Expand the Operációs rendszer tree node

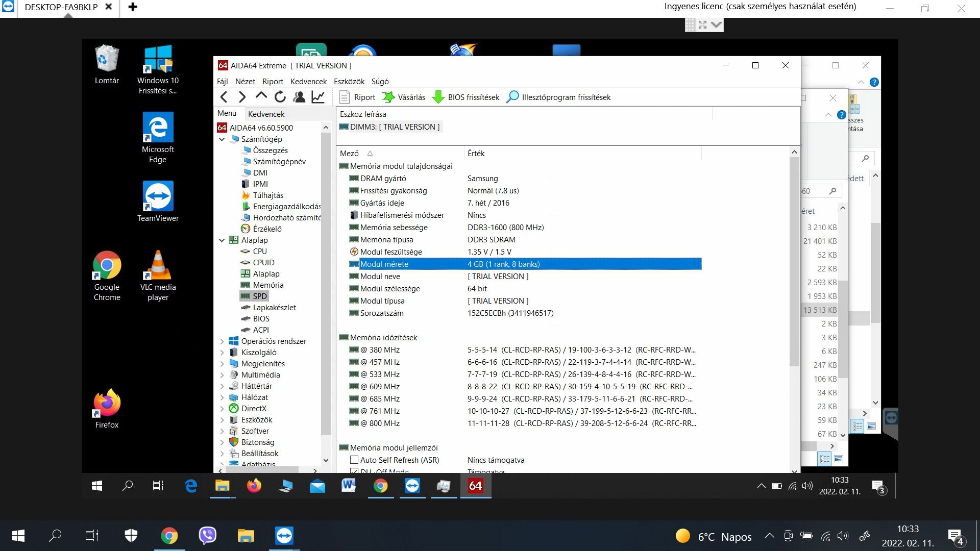coord(222,341)
